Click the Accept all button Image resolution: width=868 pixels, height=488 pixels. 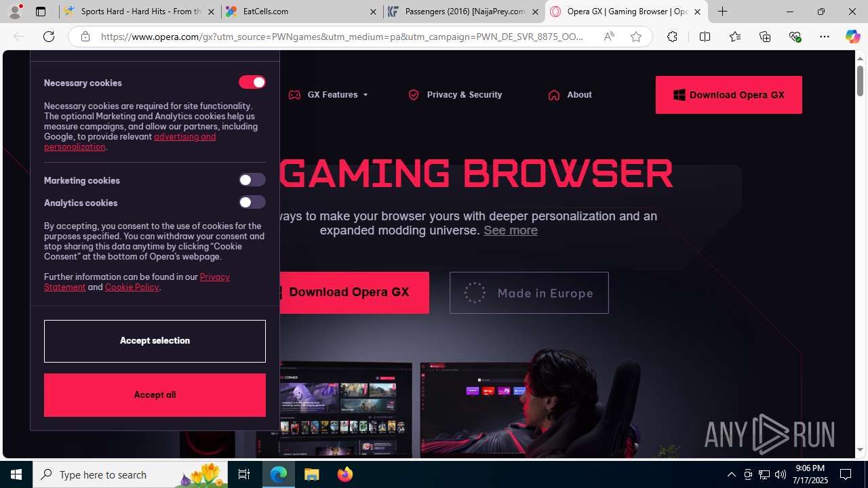point(155,395)
